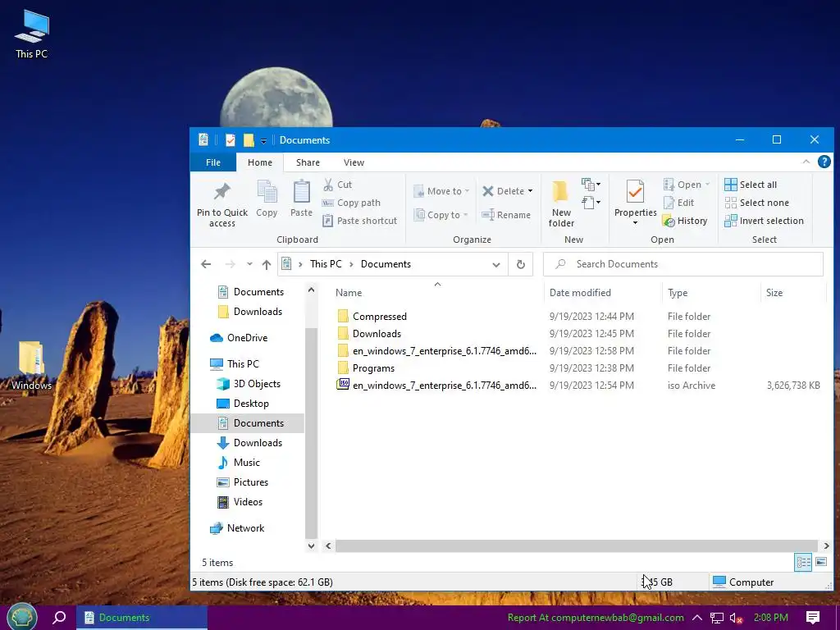Open file History
The height and width of the screenshot is (630, 840).
pos(685,221)
